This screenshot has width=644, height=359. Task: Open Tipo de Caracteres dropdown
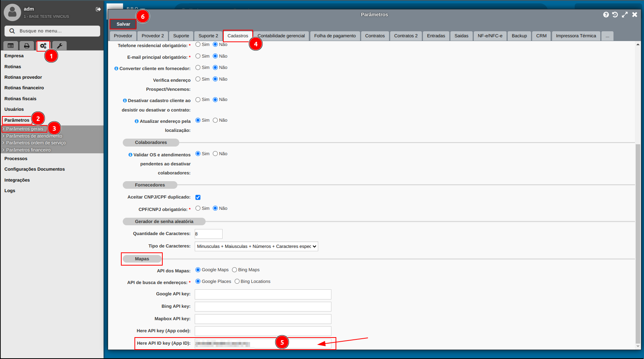(x=256, y=246)
